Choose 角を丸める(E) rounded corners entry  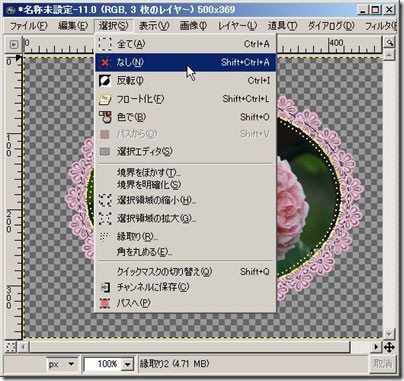click(x=186, y=252)
